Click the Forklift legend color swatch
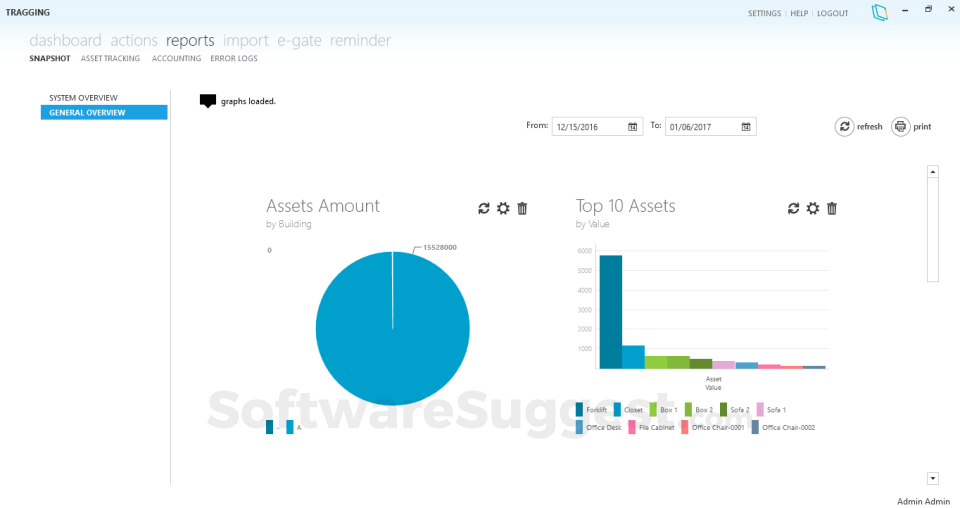Screen dimensions: 960x508 579,409
